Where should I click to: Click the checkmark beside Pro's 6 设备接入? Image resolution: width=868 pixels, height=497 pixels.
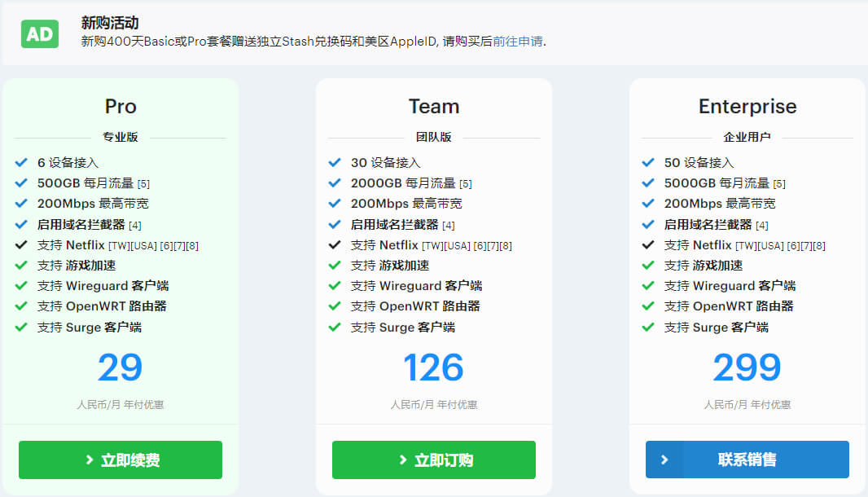point(21,162)
